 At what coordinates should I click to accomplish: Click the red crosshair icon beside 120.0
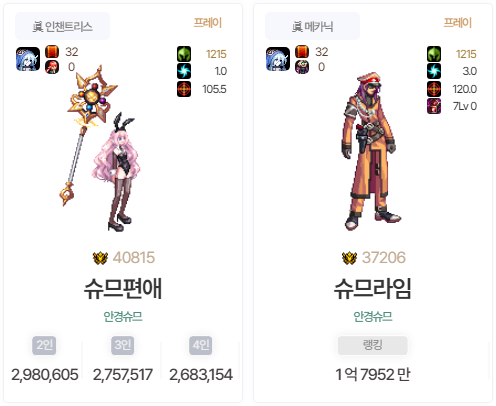coord(434,89)
